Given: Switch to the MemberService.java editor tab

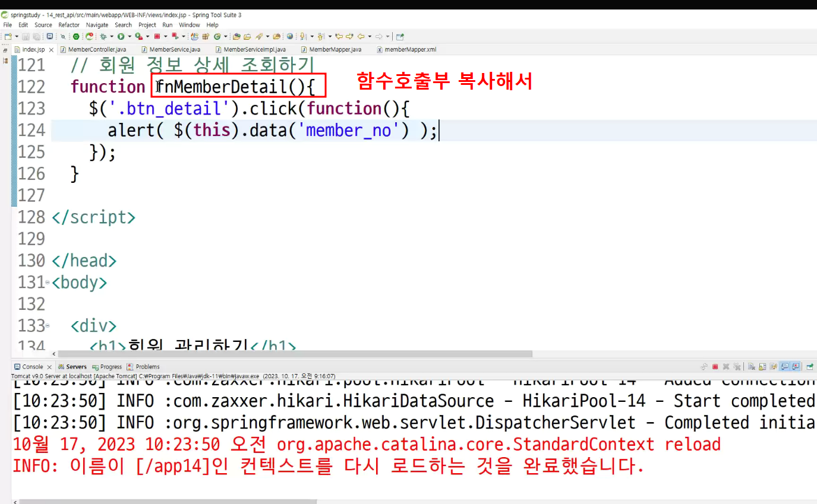Looking at the screenshot, I should (171, 50).
